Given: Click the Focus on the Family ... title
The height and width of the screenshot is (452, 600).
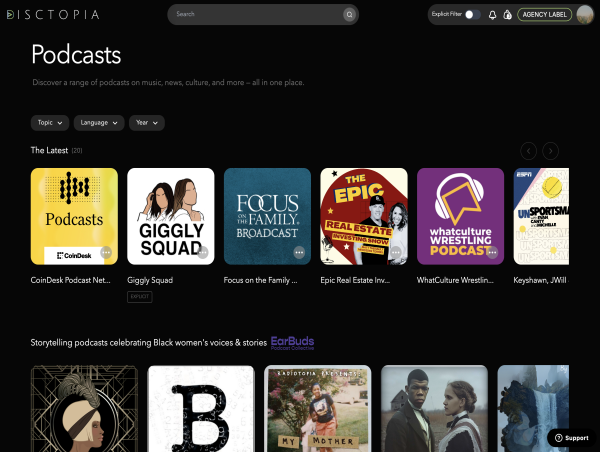Looking at the screenshot, I should (260, 280).
